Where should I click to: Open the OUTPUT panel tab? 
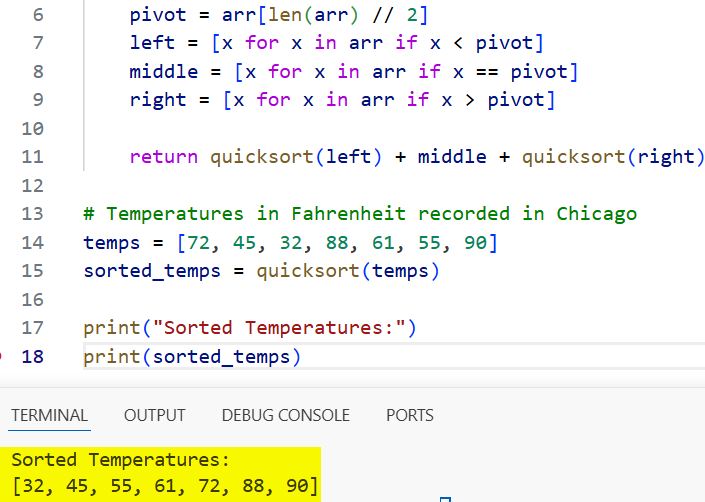155,415
